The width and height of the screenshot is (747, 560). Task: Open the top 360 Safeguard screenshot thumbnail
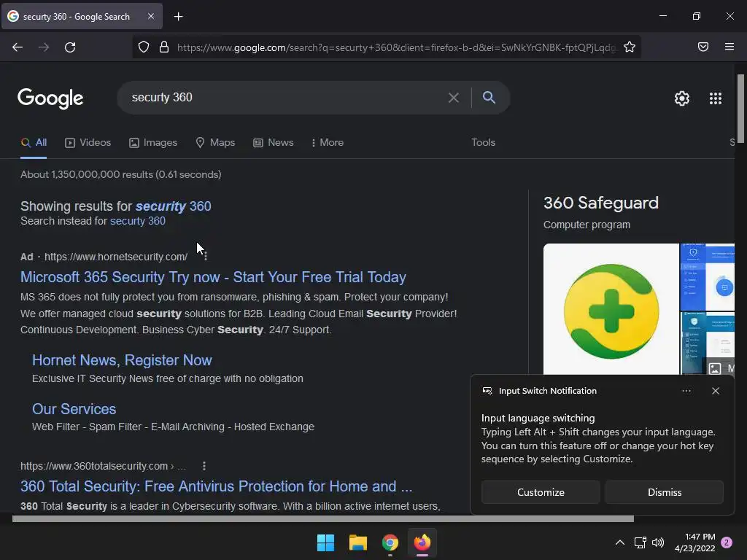pos(708,276)
